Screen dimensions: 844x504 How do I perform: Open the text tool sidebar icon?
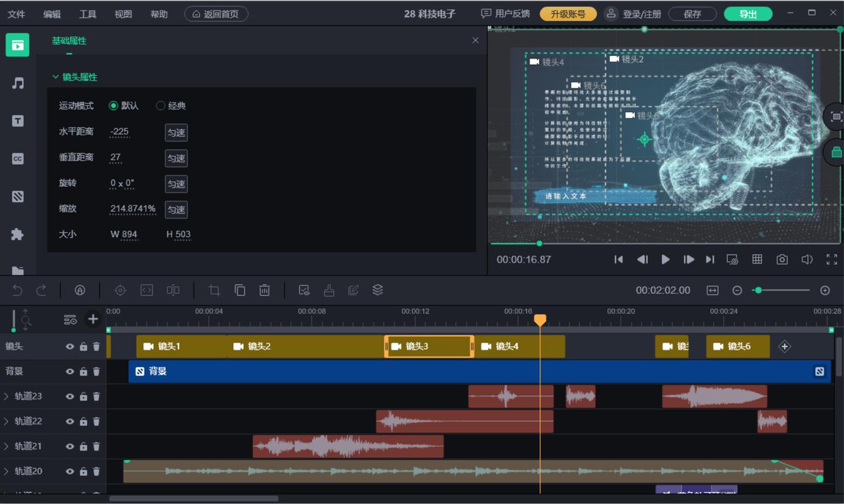(x=18, y=121)
